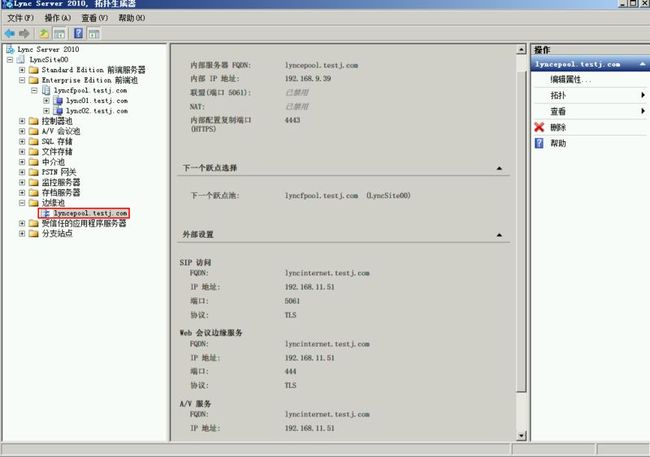
Task: Click the 中介池 folder icon
Action: tap(34, 162)
